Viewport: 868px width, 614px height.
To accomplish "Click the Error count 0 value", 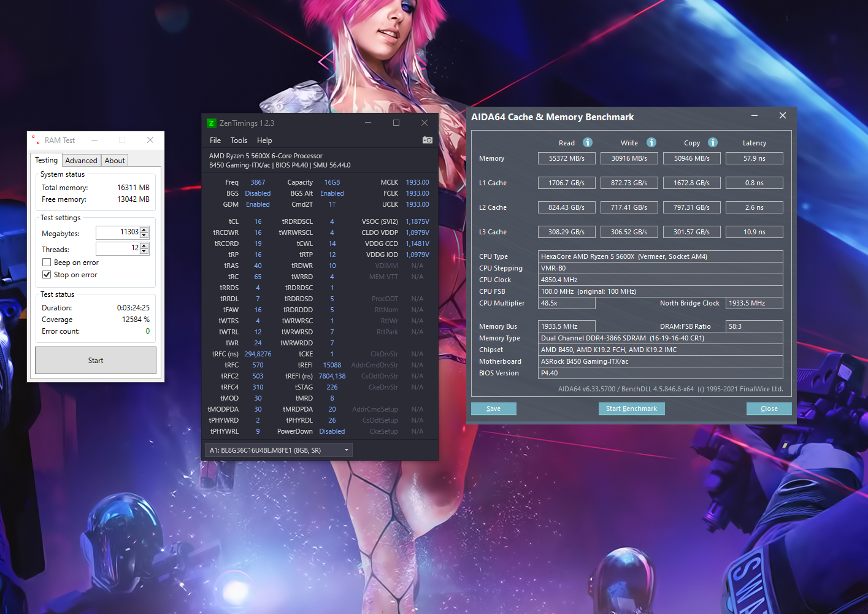I will point(147,331).
